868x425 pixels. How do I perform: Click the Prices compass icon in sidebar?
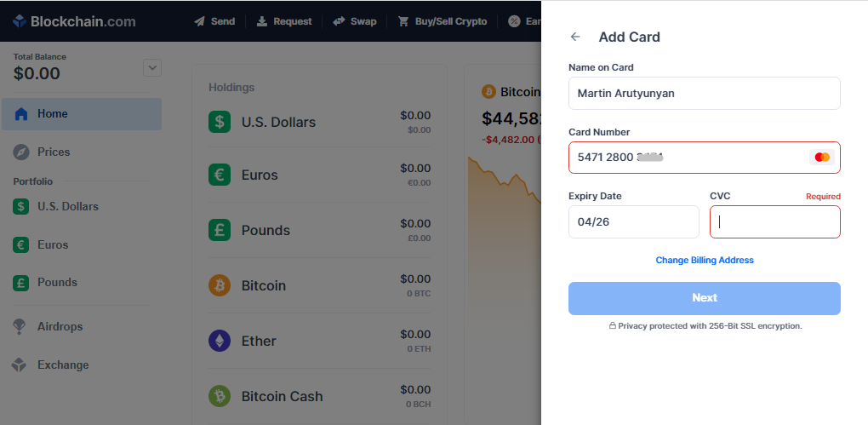(21, 152)
